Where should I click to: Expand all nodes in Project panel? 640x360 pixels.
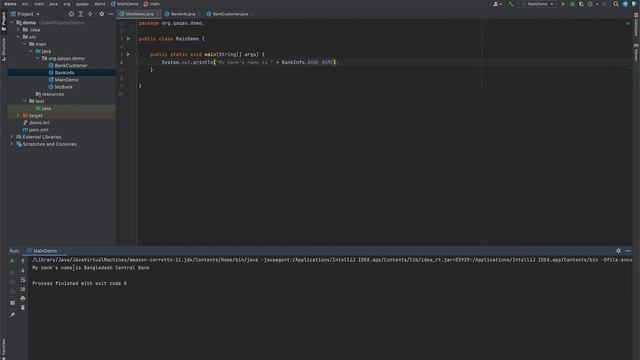pyautogui.click(x=80, y=14)
